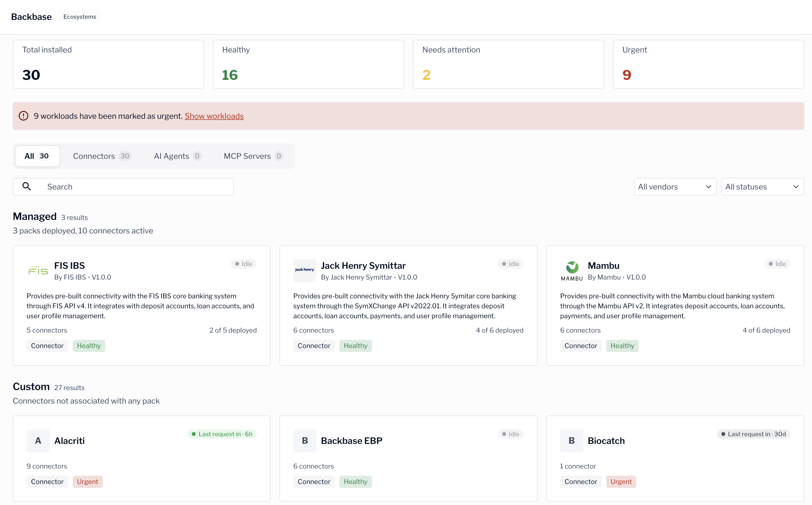Click the search magnifier icon
The height and width of the screenshot is (505, 812).
[27, 186]
